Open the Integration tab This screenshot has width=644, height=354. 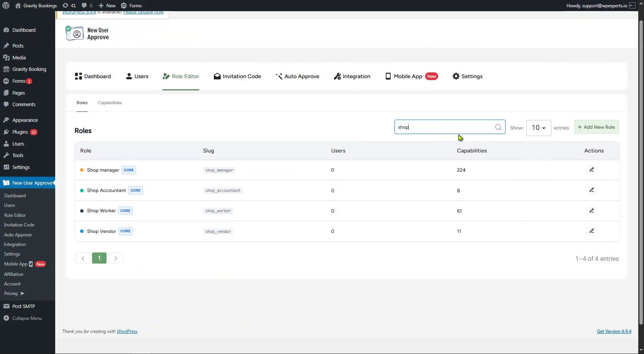click(x=352, y=76)
